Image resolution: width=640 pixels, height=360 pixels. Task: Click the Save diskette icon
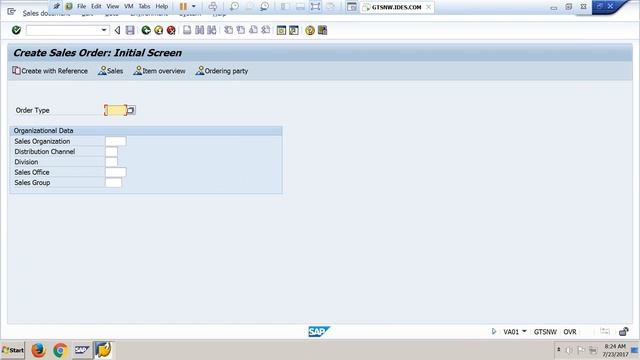point(130,30)
